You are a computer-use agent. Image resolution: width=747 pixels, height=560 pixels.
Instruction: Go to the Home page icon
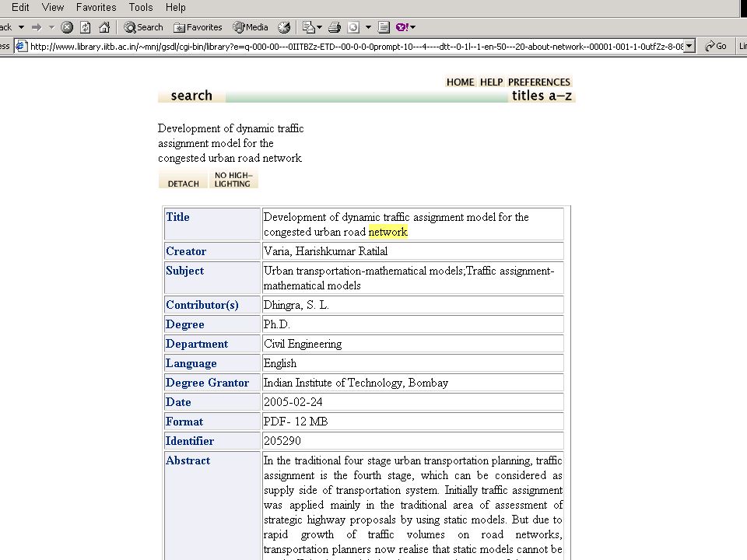point(104,27)
